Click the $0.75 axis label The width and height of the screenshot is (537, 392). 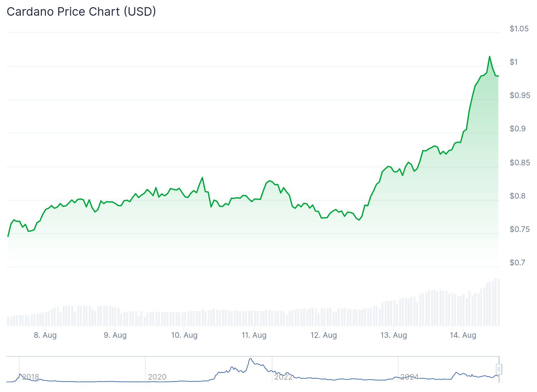click(520, 229)
